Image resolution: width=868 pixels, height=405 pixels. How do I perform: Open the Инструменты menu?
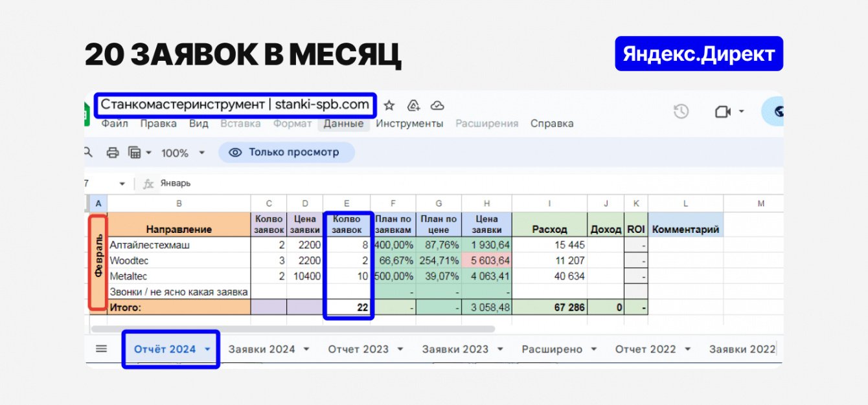(410, 124)
